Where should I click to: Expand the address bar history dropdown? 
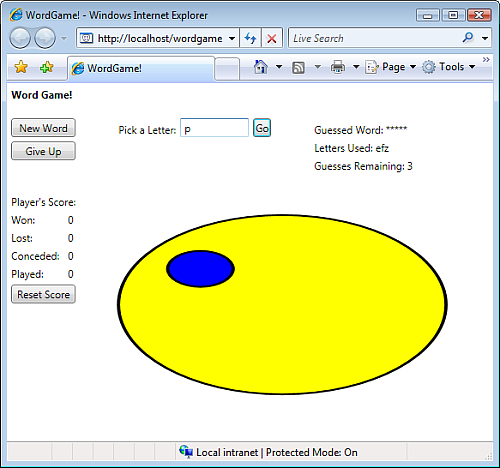coord(232,38)
